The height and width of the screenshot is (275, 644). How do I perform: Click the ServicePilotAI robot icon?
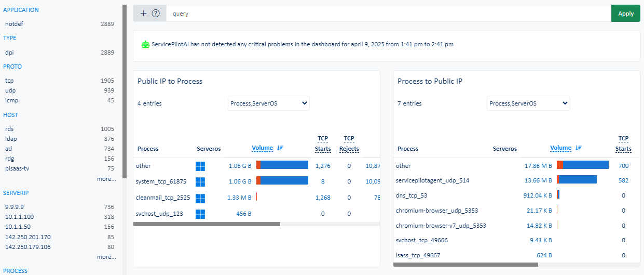click(x=145, y=44)
